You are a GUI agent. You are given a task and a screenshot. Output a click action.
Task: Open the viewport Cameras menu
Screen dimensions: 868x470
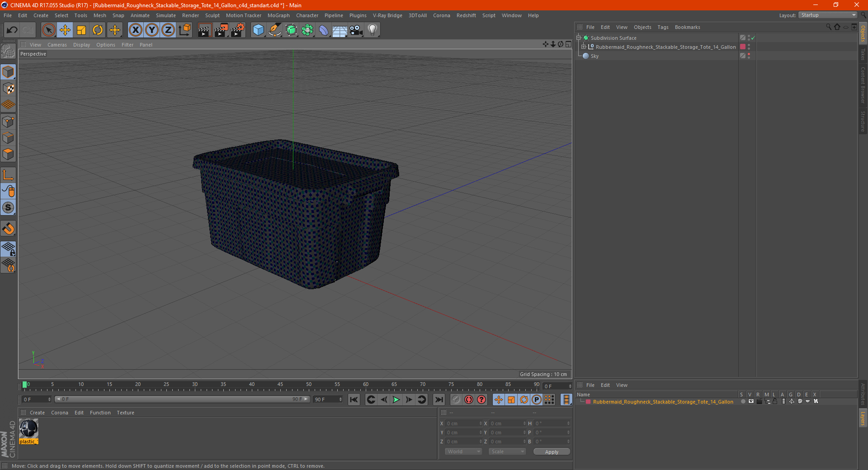(57, 45)
